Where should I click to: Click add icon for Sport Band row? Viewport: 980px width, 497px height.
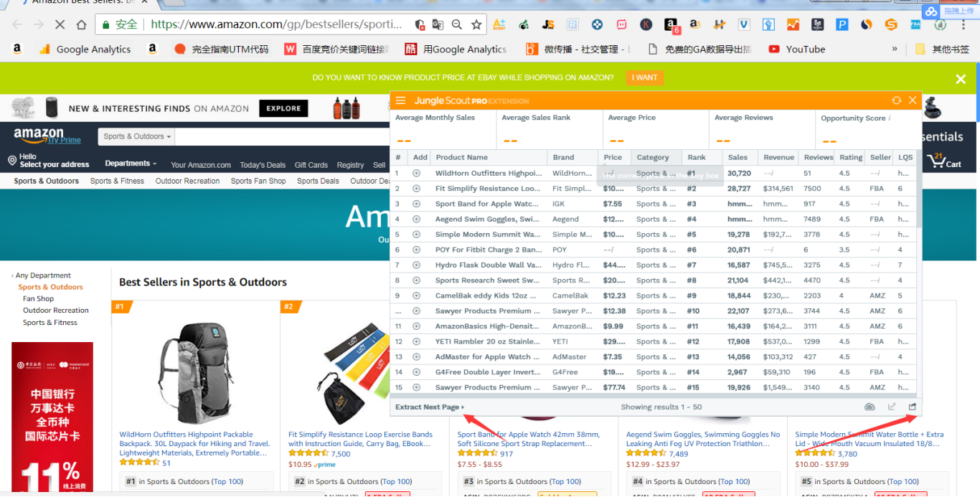point(417,204)
